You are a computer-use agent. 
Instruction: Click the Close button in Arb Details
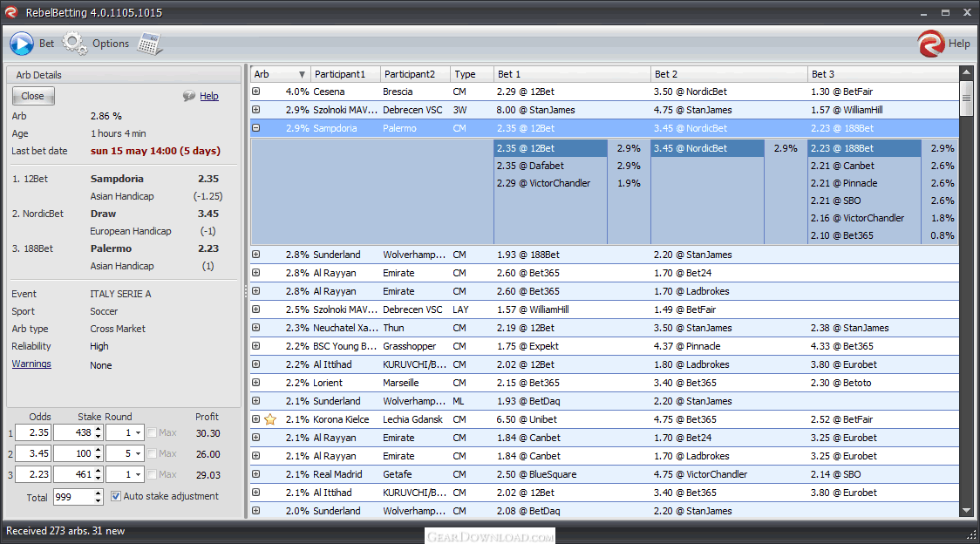click(33, 96)
